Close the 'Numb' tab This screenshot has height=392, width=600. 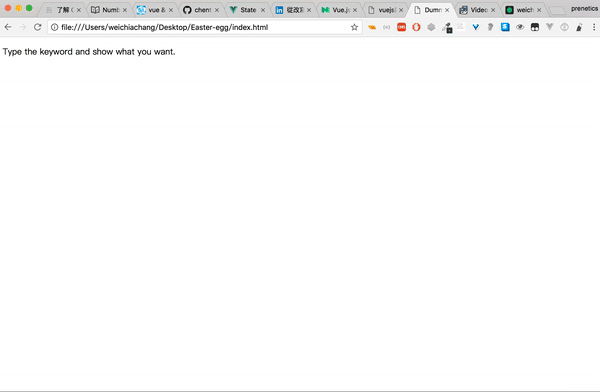pos(125,10)
